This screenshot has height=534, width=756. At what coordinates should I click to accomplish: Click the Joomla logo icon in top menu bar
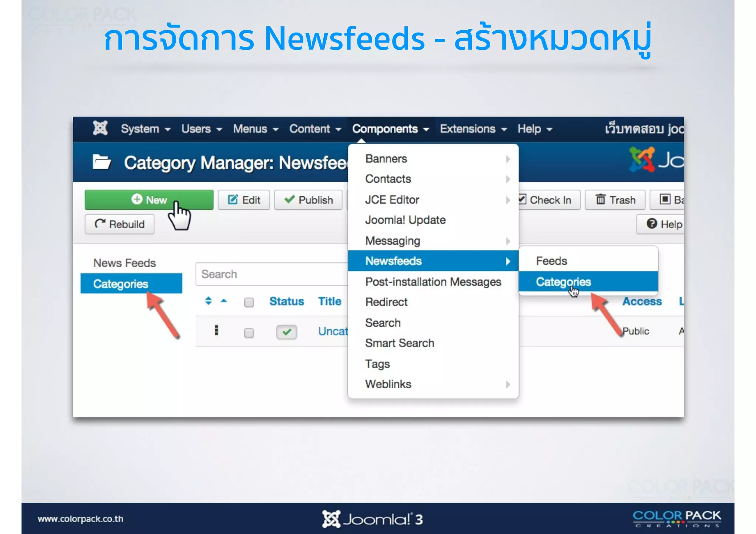tap(100, 128)
